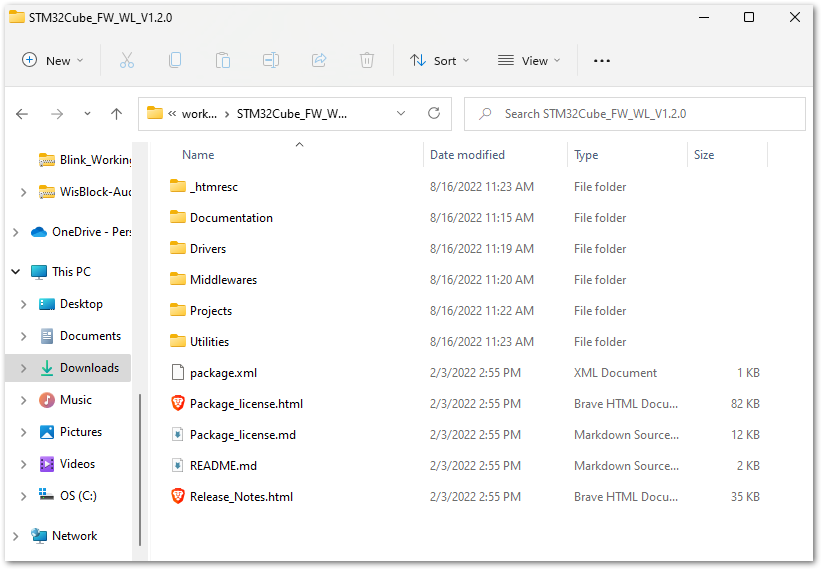Sort by the Size column header
This screenshot has width=822, height=570.
coord(704,155)
